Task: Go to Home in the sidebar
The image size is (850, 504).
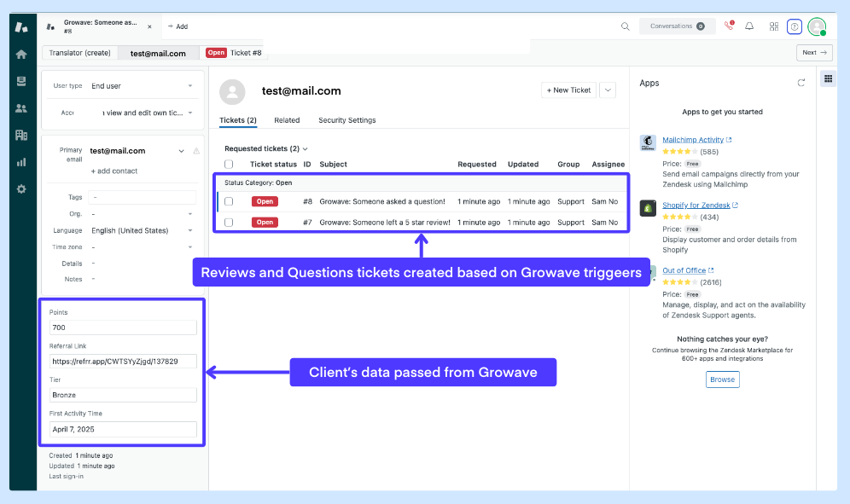Action: coord(21,55)
